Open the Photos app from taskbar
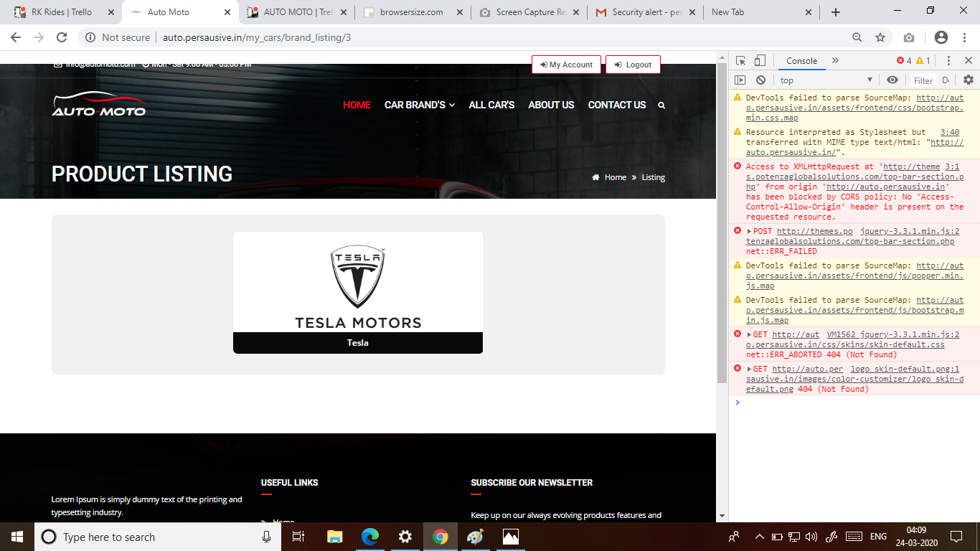 (x=510, y=537)
